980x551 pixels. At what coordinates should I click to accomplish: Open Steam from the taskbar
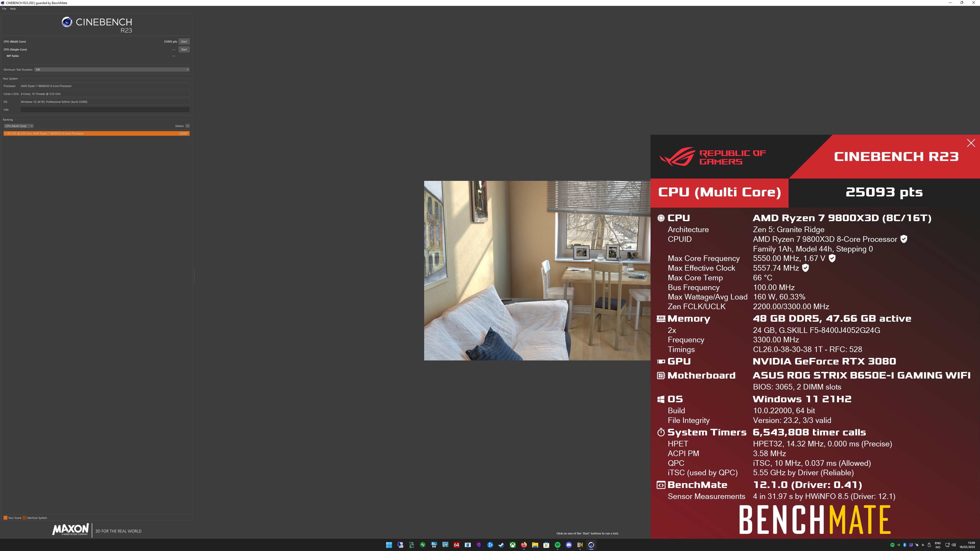(501, 545)
